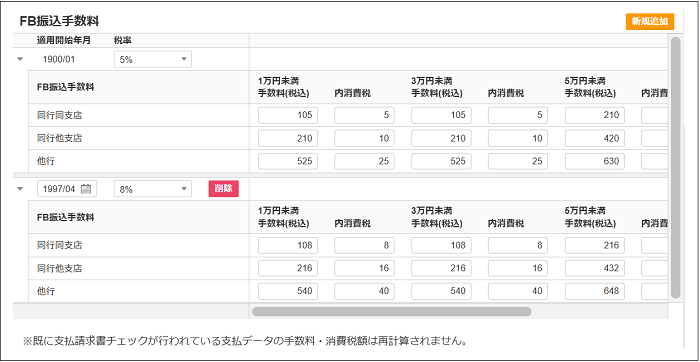
Task: Click the 5% section 他行 3万円未満 tax field (25)
Action: (x=518, y=161)
